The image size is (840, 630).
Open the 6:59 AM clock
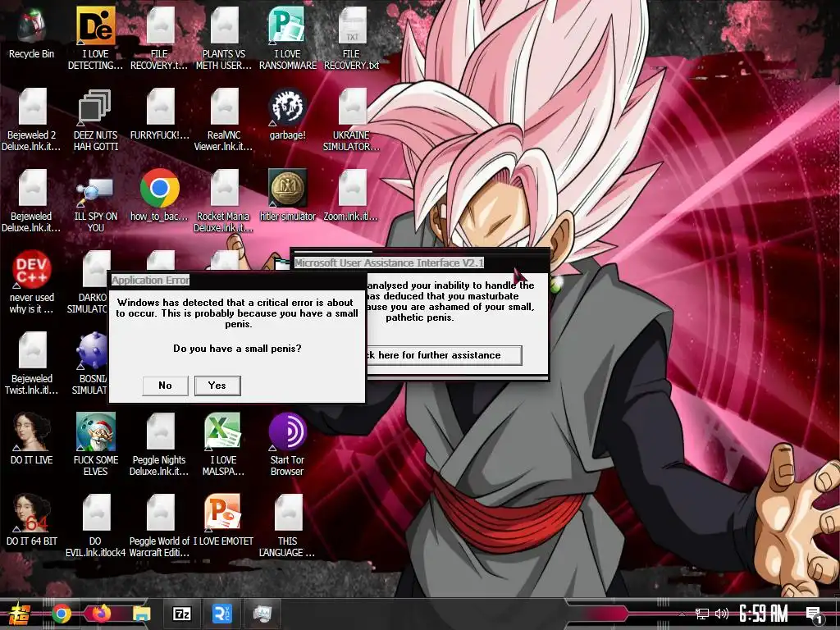tap(764, 614)
